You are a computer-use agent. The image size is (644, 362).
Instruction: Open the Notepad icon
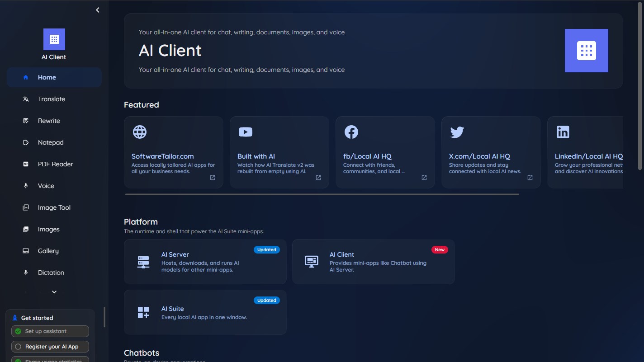pyautogui.click(x=26, y=142)
